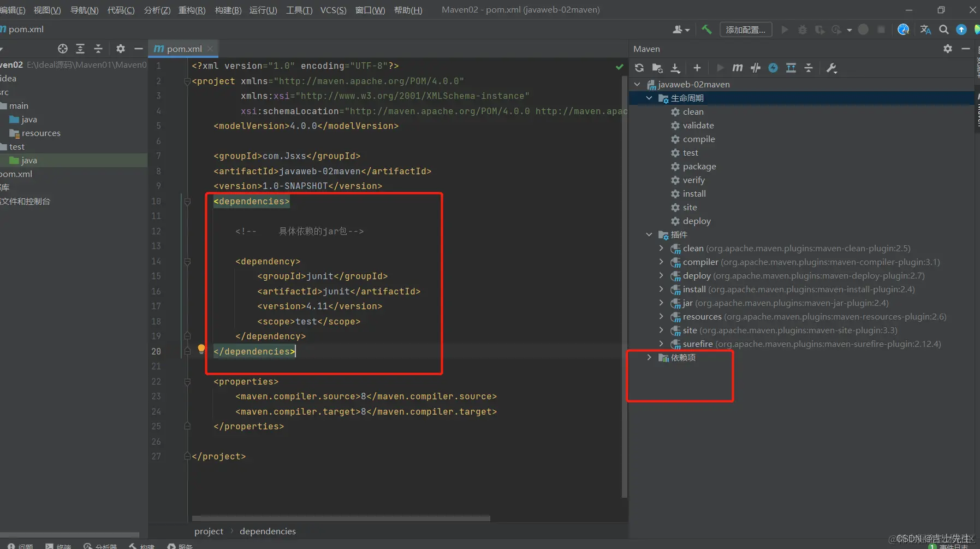Open the 导航(N) menu
This screenshot has width=980, height=549.
85,10
